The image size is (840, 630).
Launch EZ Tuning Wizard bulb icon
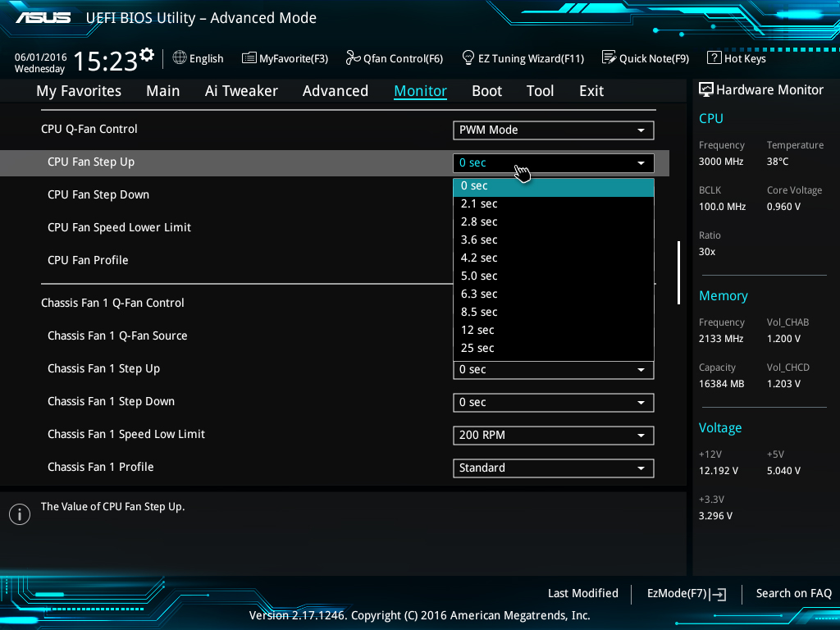[x=468, y=57]
